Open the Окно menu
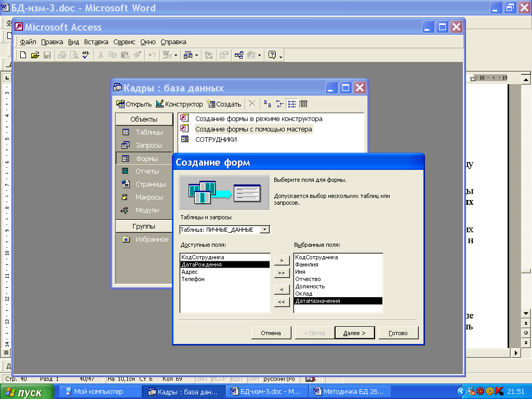This screenshot has width=532, height=399. pyautogui.click(x=148, y=42)
